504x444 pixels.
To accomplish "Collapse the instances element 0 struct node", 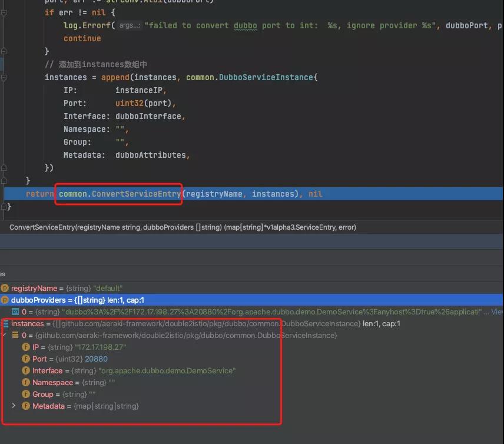I will (x=4, y=336).
